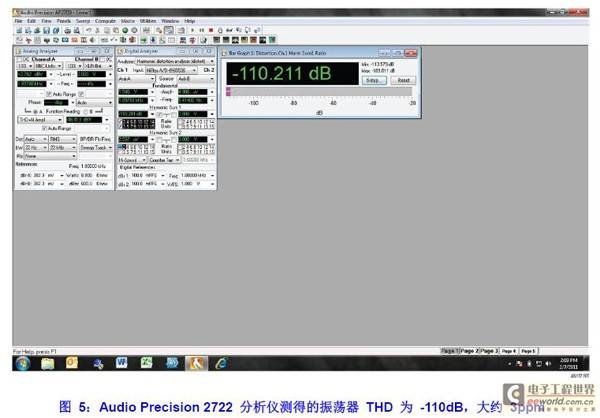Click the speaker icon in second toolbar row
This screenshot has height=418, width=600.
coord(93,40)
